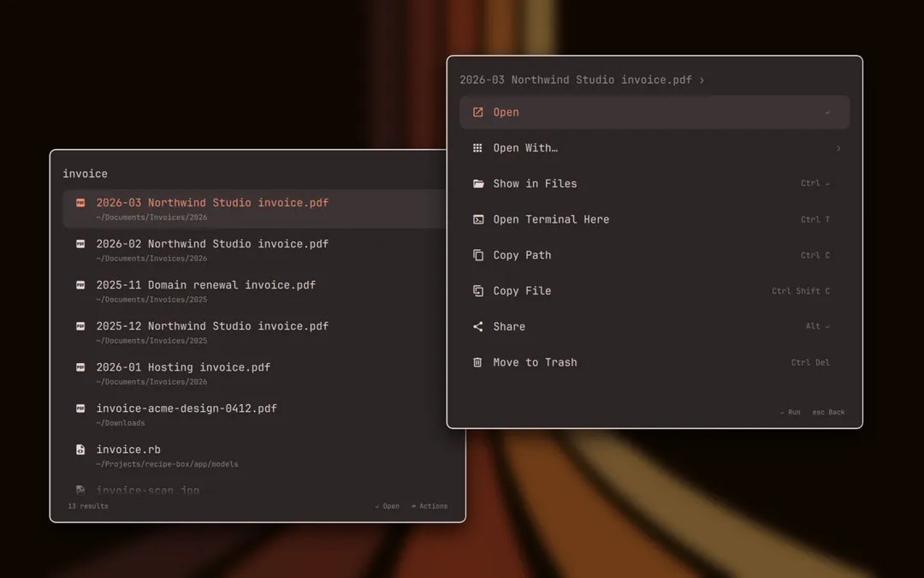This screenshot has width=924, height=578.
Task: Choose Open With… in actions panel
Action: [654, 148]
